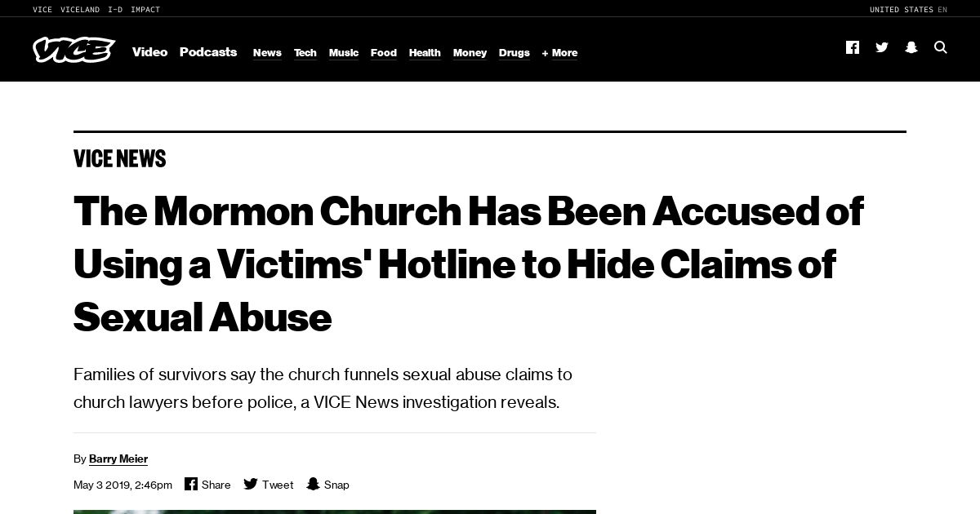
Task: Go to the Podcasts section
Action: pos(208,52)
